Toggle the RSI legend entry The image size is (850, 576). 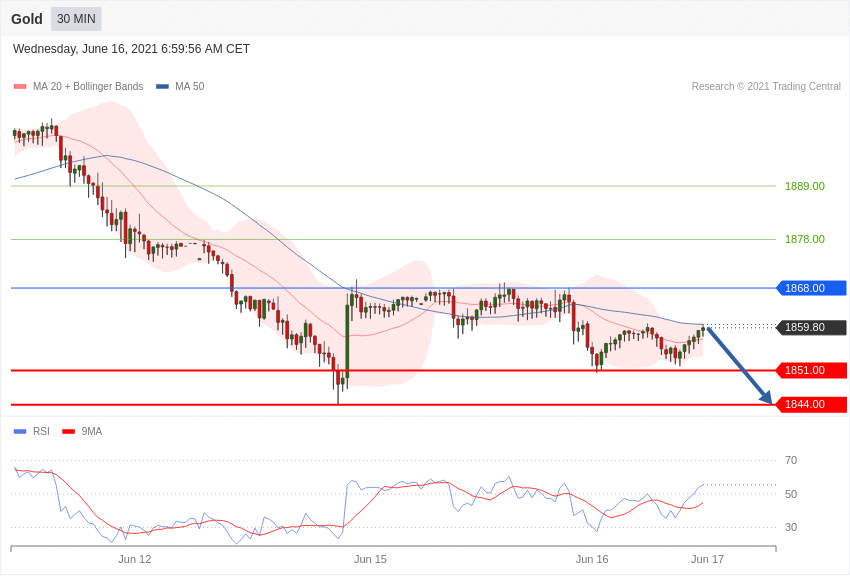pyautogui.click(x=31, y=431)
